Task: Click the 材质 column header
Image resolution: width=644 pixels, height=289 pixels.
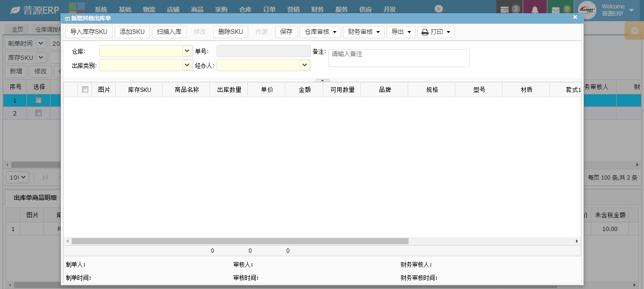Action: 526,90
